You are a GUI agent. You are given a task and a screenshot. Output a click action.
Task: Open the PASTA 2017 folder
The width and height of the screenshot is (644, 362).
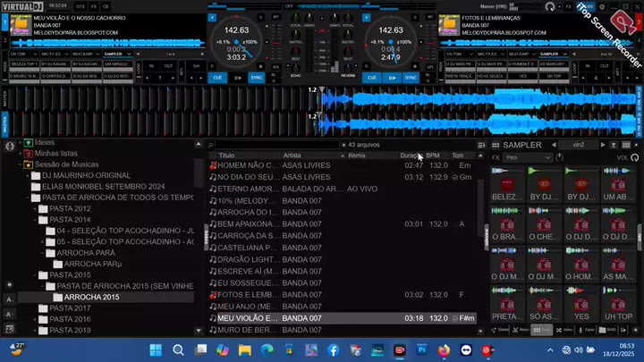pos(70,308)
